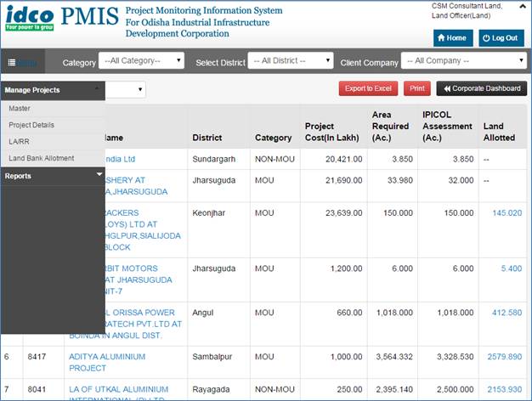The width and height of the screenshot is (532, 401).
Task: Select the Keonjhar district cell
Action: [209, 212]
